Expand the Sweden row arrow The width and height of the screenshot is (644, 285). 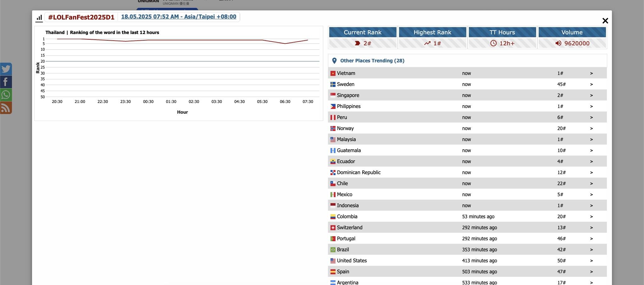tap(591, 84)
